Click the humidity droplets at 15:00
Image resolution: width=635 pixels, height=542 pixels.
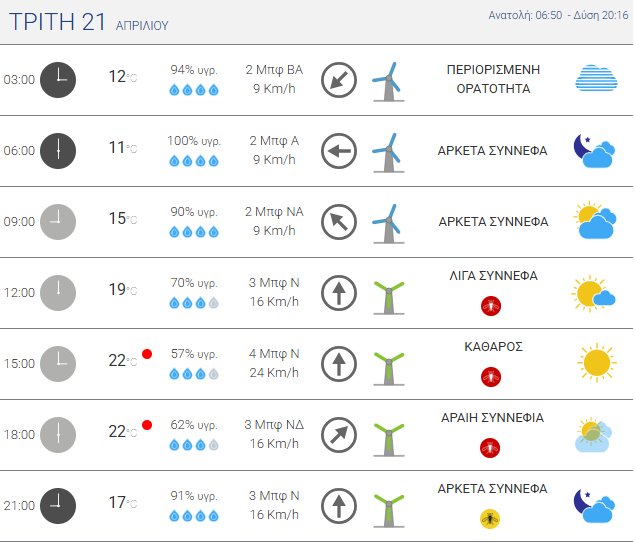(194, 374)
